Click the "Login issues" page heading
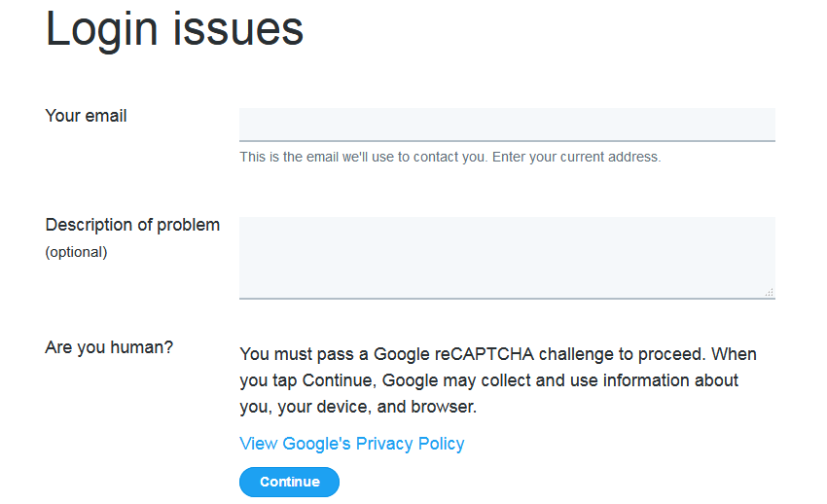827x504 pixels. tap(174, 29)
